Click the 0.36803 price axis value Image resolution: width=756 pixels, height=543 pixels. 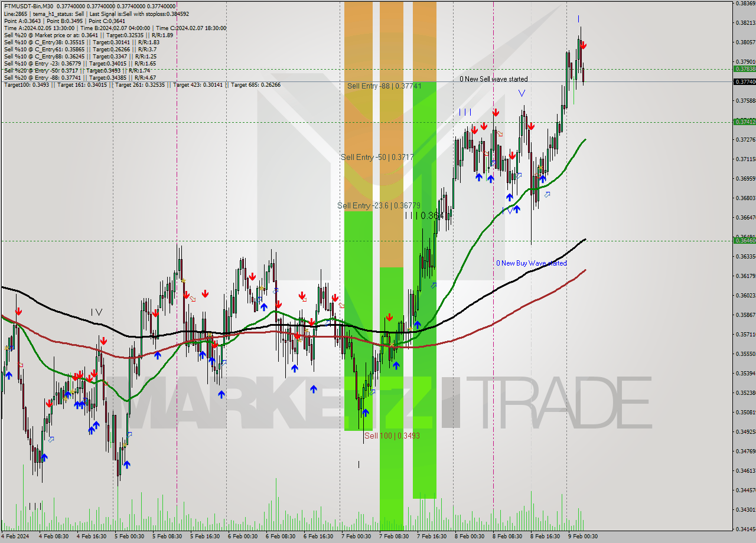(x=745, y=198)
